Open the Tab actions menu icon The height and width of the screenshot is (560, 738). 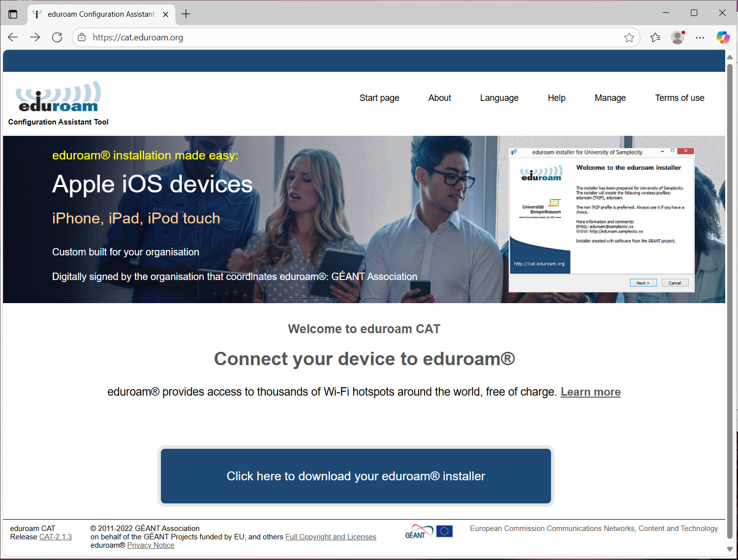tap(13, 14)
